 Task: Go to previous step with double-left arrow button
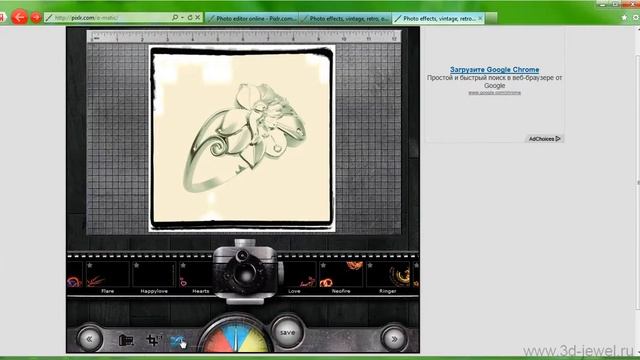pos(89,339)
